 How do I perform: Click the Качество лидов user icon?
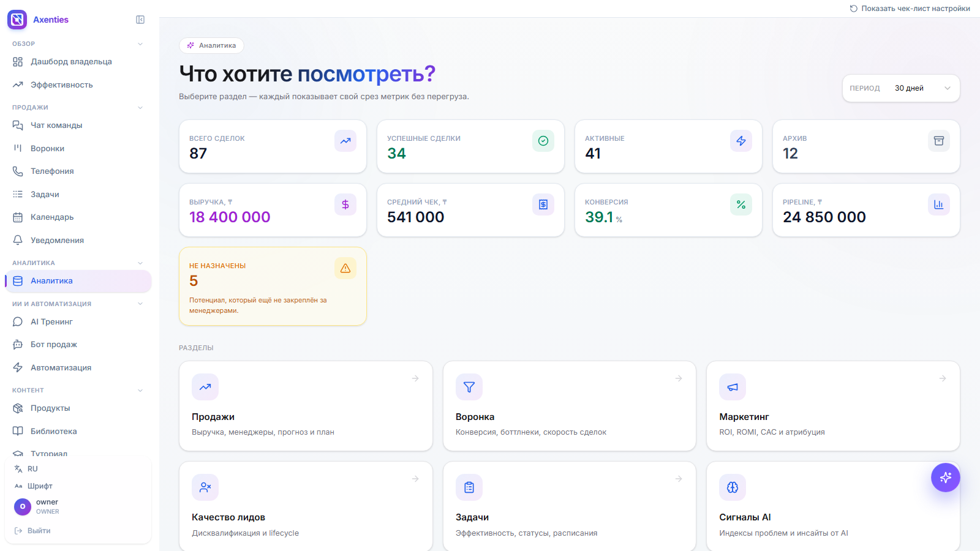pyautogui.click(x=205, y=487)
